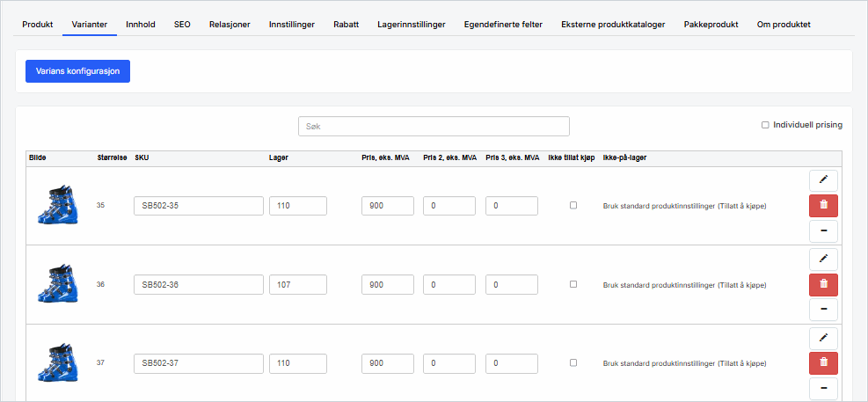Focus the SKU field containing SB502-36

click(199, 284)
